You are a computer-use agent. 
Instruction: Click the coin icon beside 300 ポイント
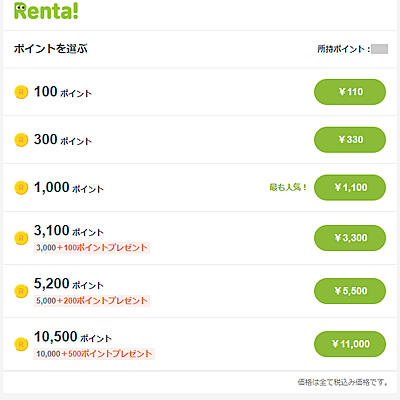(x=21, y=140)
